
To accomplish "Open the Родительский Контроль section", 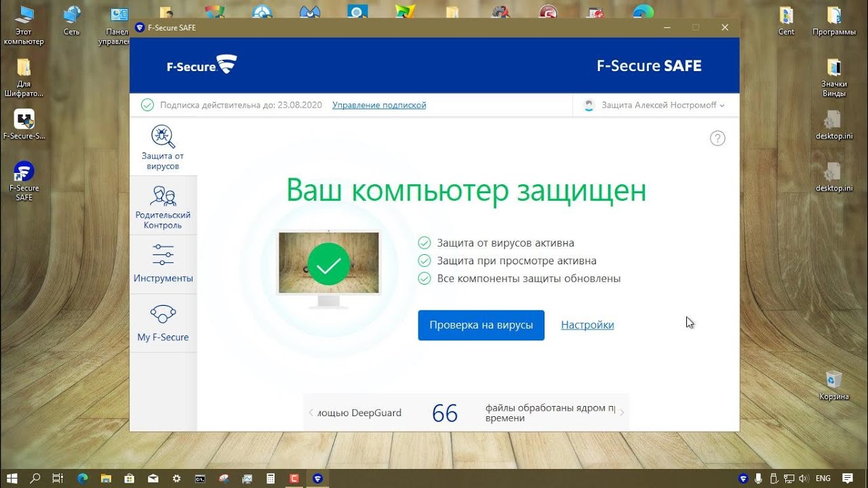I will (163, 206).
